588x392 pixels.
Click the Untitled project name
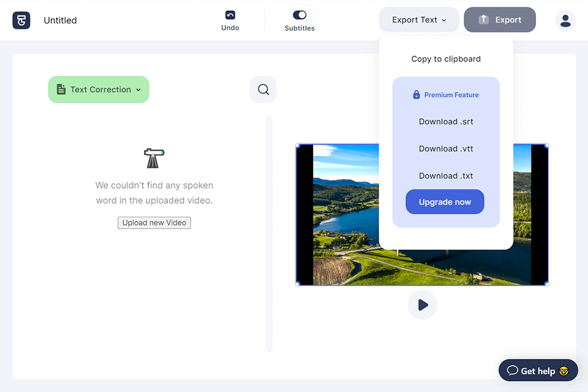60,20
